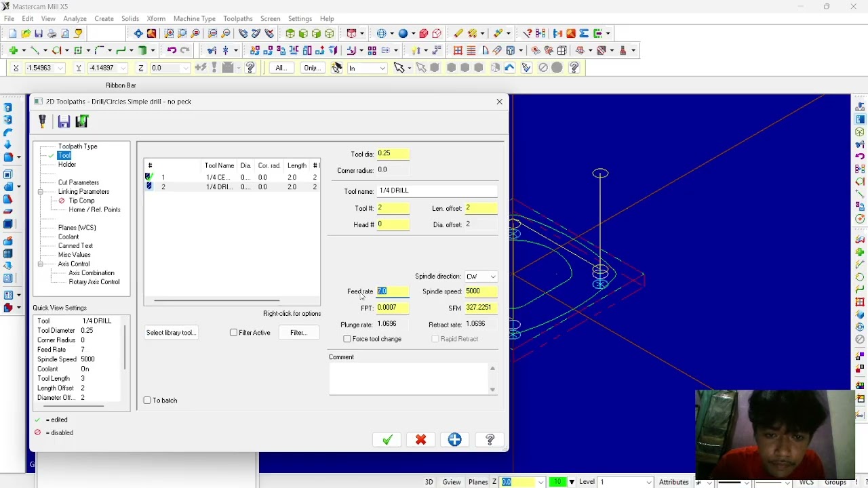Click the blue shaded sphere icon

click(403, 33)
